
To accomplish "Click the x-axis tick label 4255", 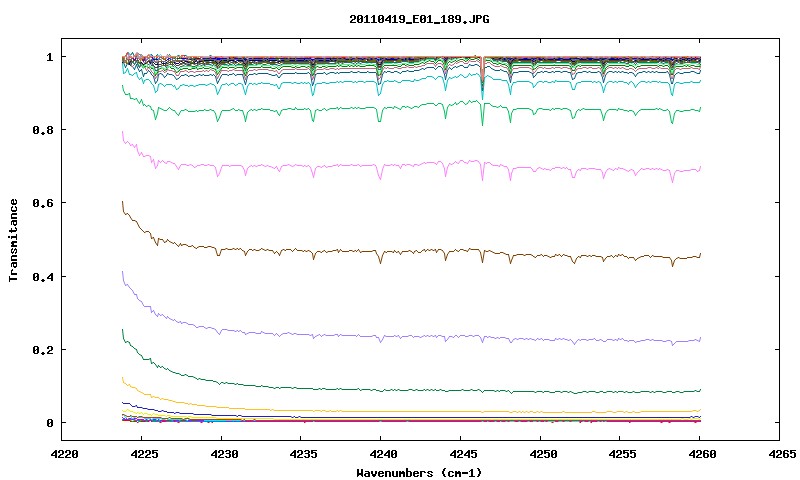I will tap(622, 454).
